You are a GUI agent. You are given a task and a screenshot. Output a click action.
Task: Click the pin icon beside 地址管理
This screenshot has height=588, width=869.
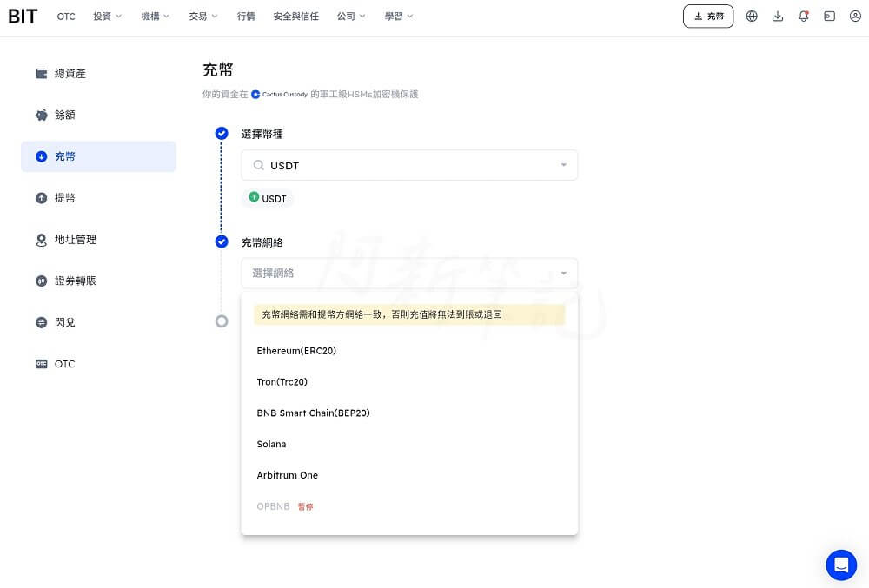[42, 239]
